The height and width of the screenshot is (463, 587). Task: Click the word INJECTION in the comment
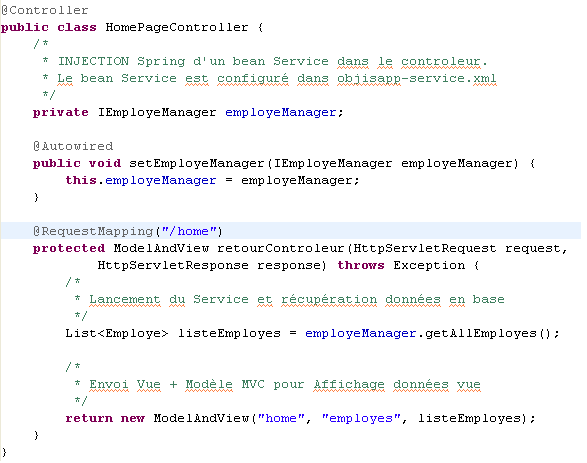click(93, 61)
